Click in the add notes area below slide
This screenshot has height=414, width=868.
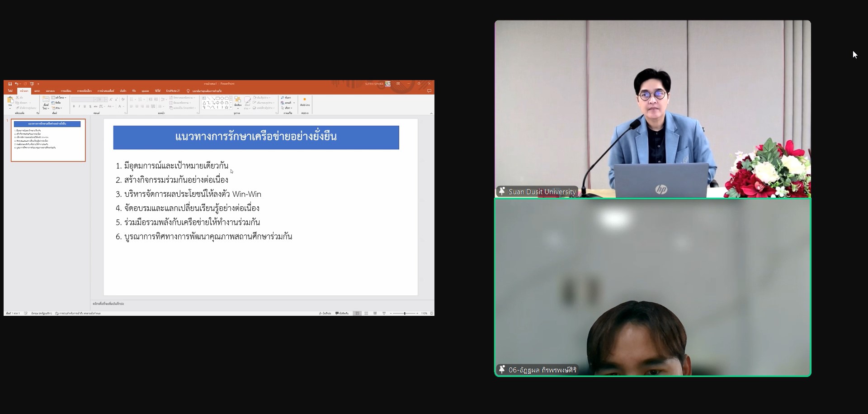click(x=253, y=304)
